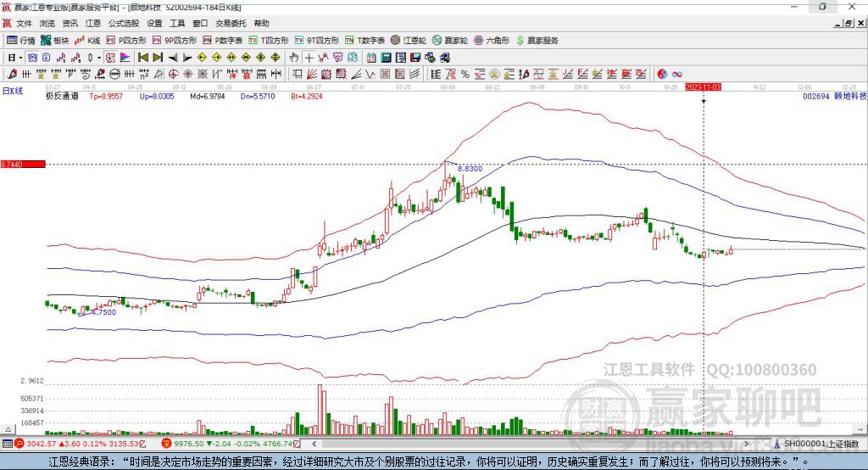Expand volume panel with the up-triangle button
Screen dimensions: 868x470
pyautogui.click(x=7, y=429)
